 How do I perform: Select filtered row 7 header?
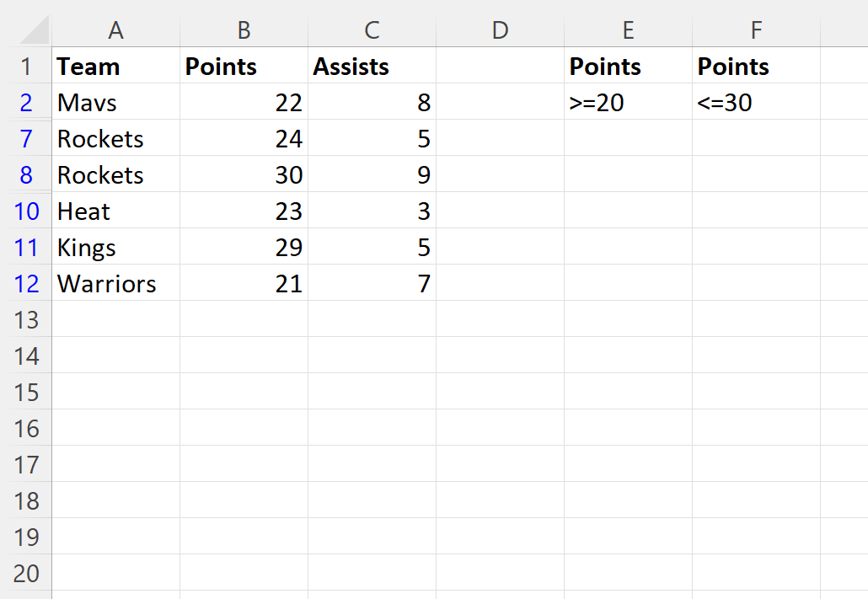tap(26, 139)
